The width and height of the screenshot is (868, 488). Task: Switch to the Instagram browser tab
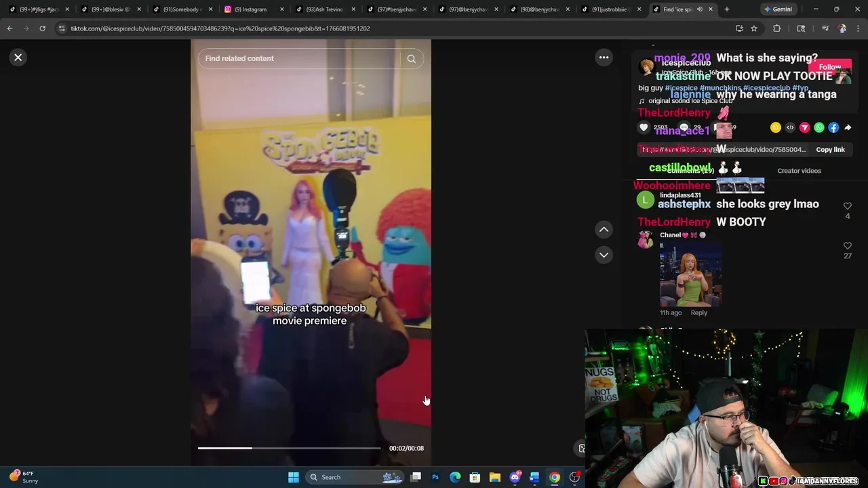pyautogui.click(x=254, y=9)
